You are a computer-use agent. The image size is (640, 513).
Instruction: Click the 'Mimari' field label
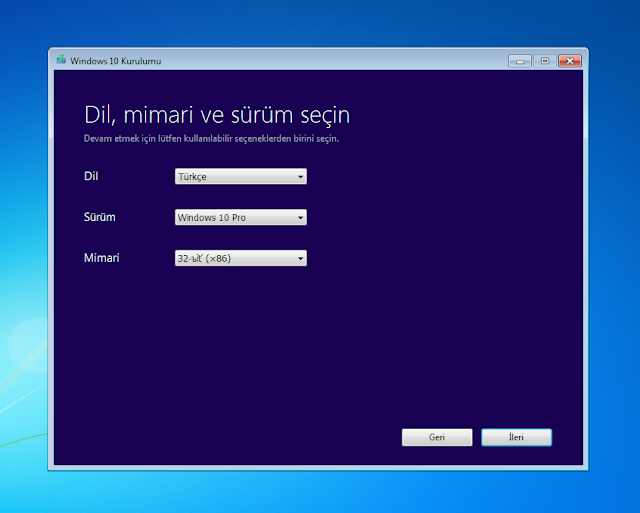point(102,258)
